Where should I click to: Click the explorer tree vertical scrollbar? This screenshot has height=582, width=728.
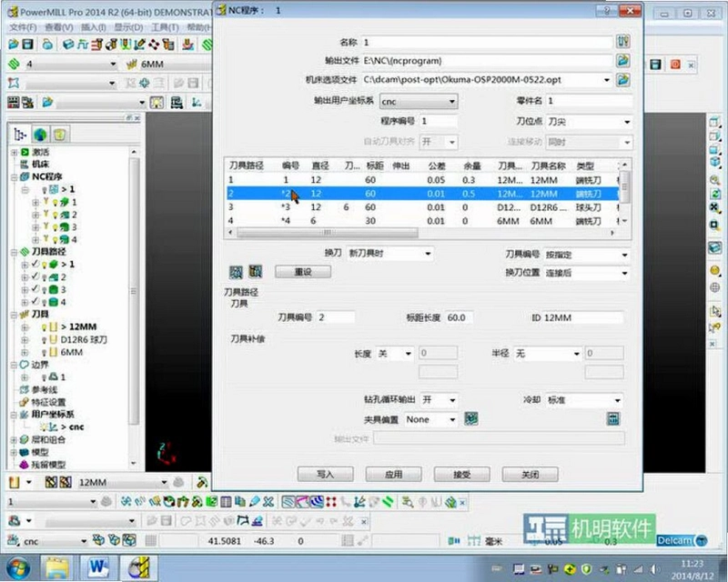tap(134, 292)
